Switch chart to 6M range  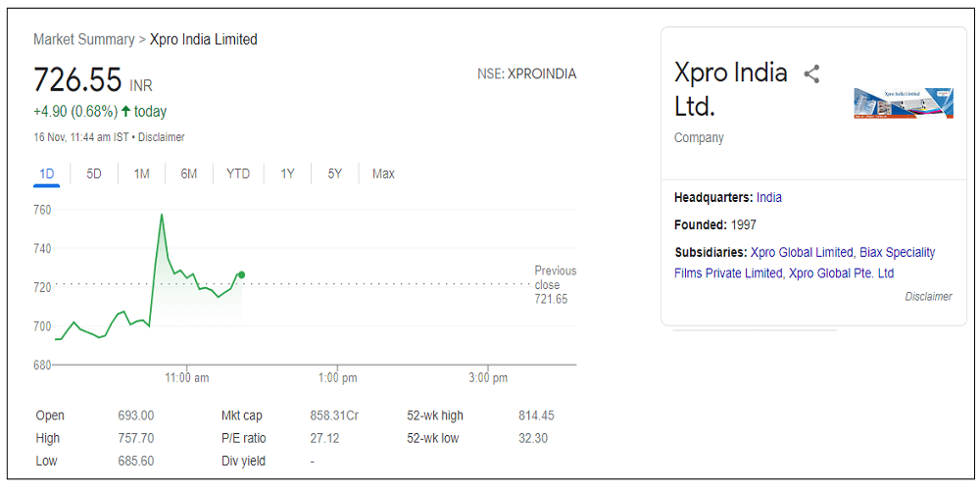189,173
